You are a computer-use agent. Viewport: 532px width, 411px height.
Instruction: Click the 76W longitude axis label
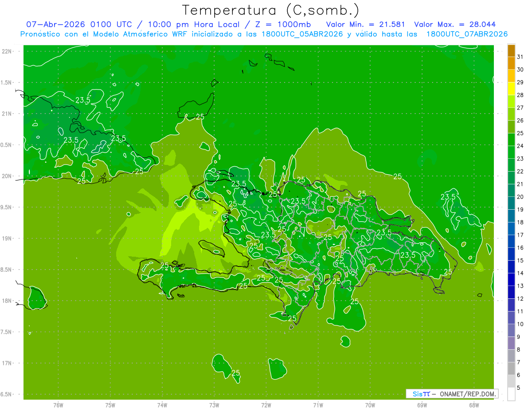[58, 405]
